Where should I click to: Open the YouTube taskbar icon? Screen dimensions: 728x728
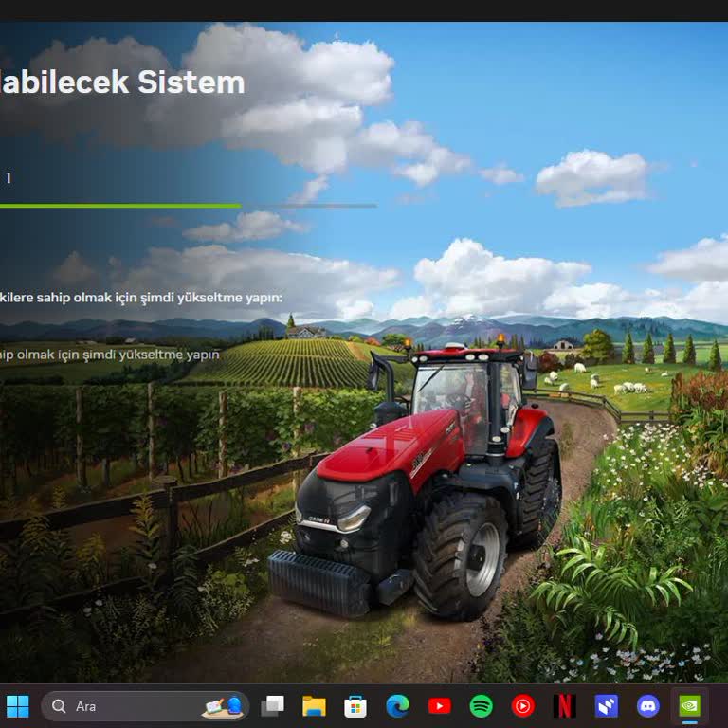439,706
